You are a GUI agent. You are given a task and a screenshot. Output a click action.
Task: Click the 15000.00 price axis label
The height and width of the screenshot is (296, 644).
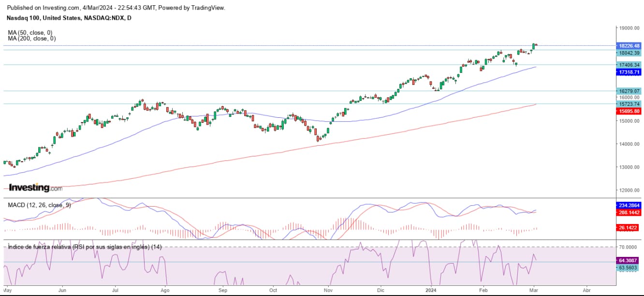(x=629, y=121)
